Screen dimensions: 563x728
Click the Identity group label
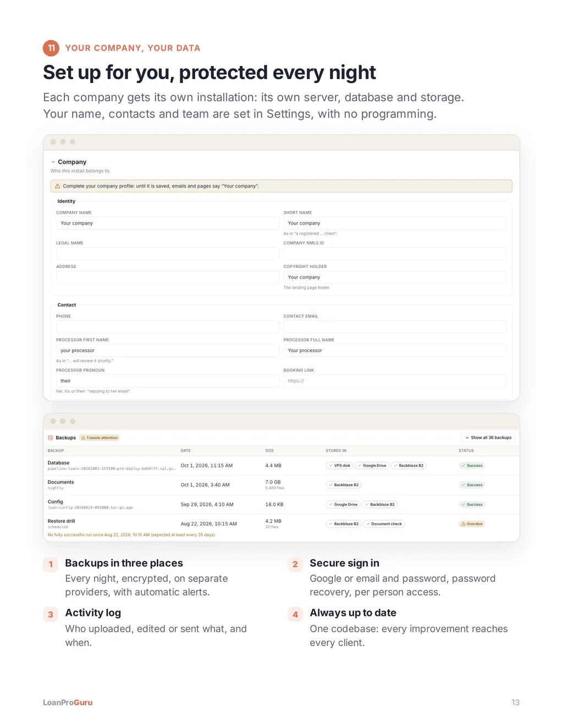click(67, 201)
